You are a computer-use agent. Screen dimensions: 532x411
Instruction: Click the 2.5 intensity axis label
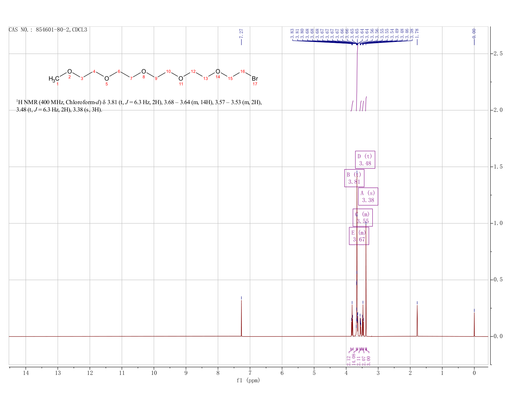pyautogui.click(x=498, y=54)
